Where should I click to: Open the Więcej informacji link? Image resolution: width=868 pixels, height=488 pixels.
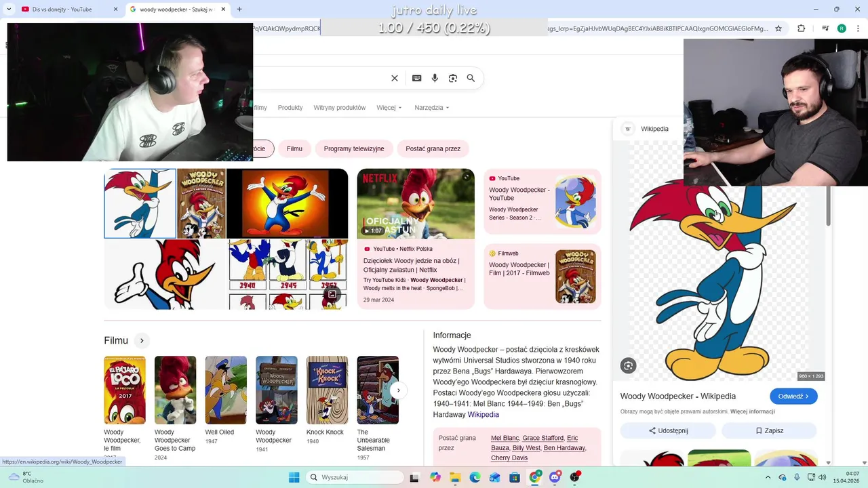[x=752, y=411]
